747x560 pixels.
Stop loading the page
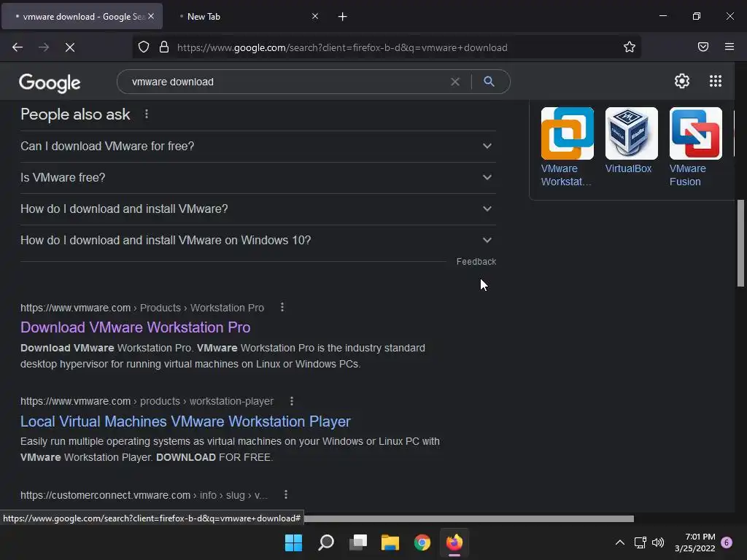[70, 47]
